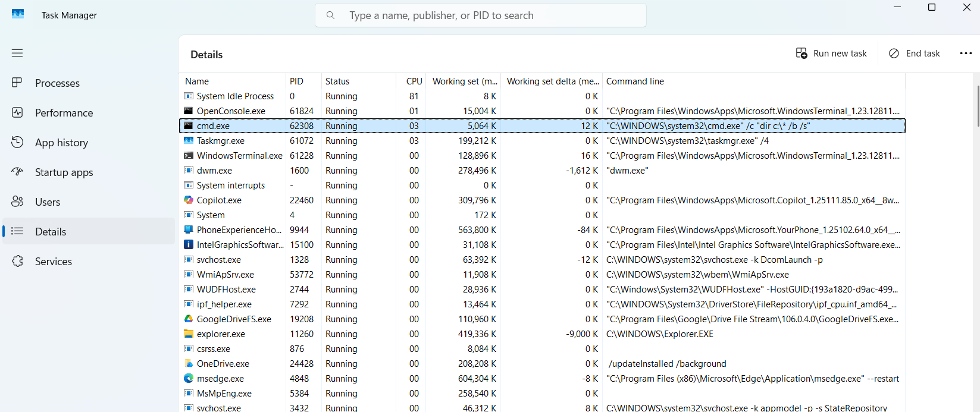Image resolution: width=980 pixels, height=412 pixels.
Task: Click the -9,000 K delta for explorer.exe
Action: click(x=582, y=334)
